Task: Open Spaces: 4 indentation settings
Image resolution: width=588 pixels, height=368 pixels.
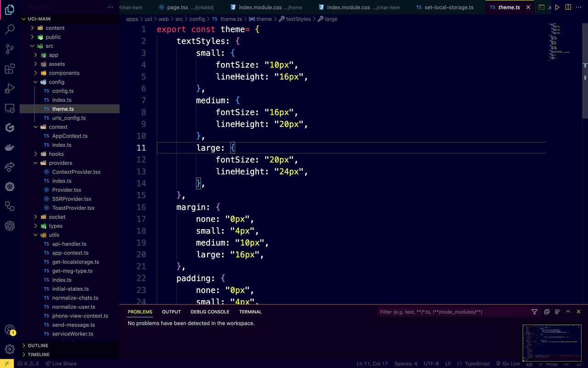Action: [406, 363]
